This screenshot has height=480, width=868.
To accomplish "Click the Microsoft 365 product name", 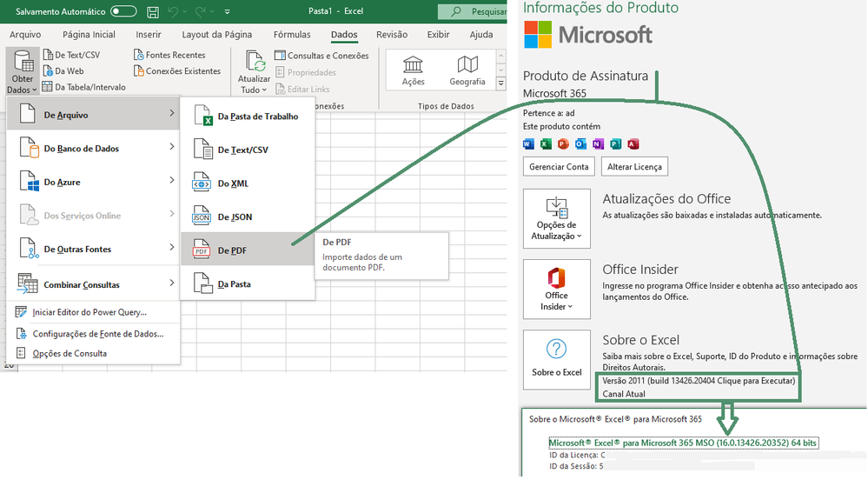I will (x=554, y=93).
